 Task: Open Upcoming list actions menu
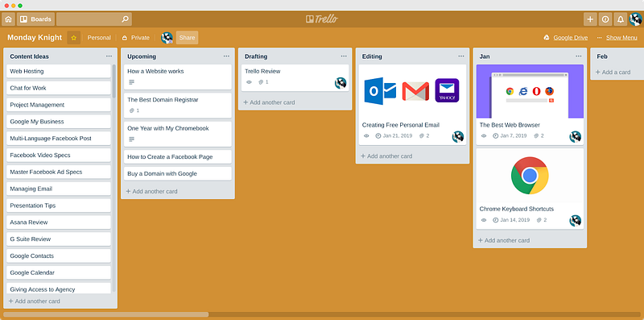click(226, 56)
